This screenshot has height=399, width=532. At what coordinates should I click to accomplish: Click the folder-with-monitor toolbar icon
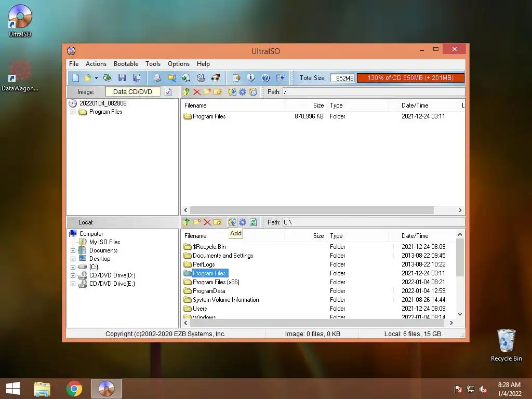172,78
